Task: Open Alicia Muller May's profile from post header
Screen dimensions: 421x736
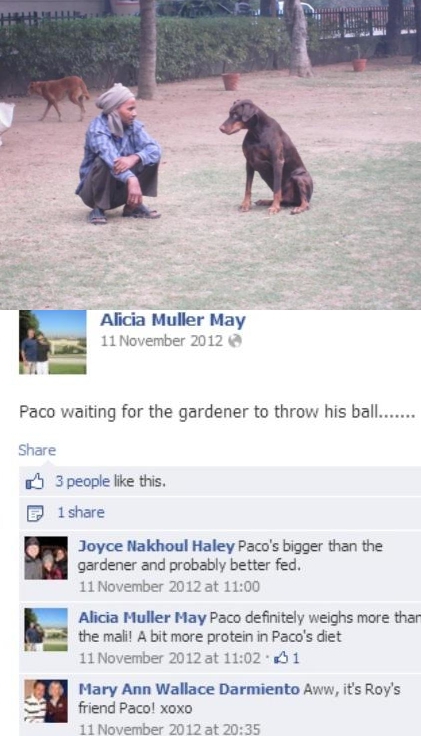Action: point(173,321)
